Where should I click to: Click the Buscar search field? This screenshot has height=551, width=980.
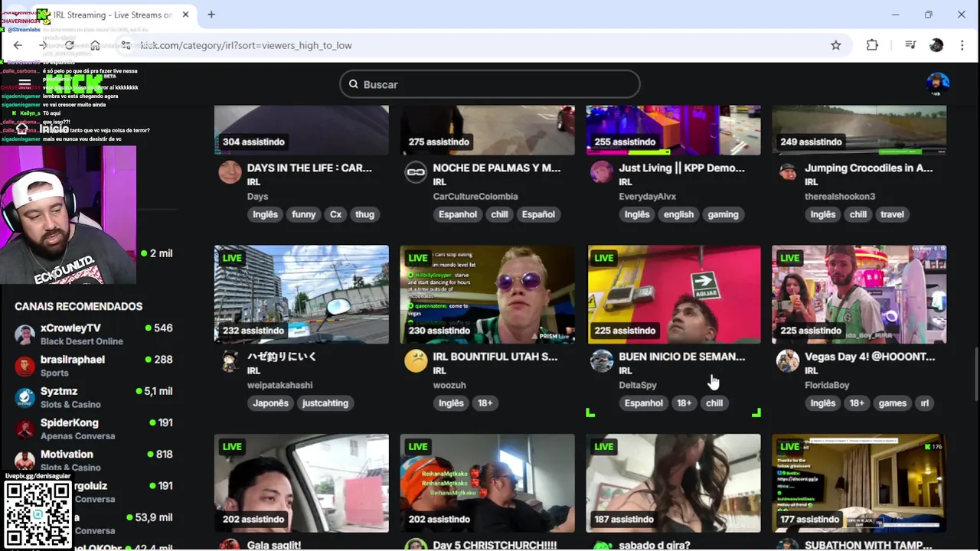click(x=490, y=84)
